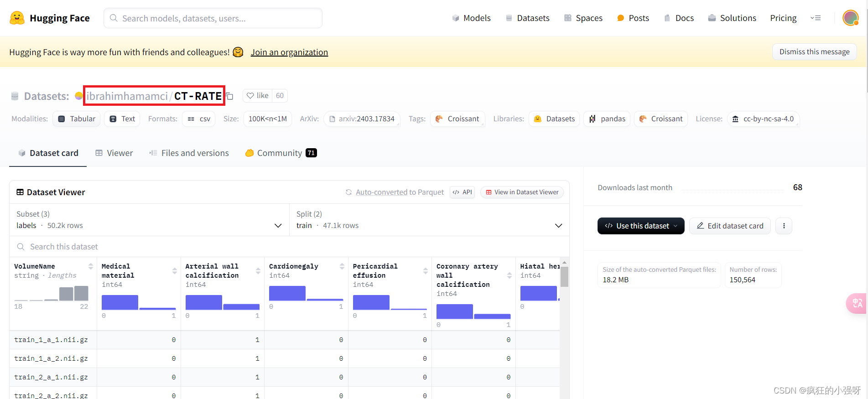This screenshot has width=868, height=399.
Task: Open Use this dataset dropdown
Action: [641, 226]
